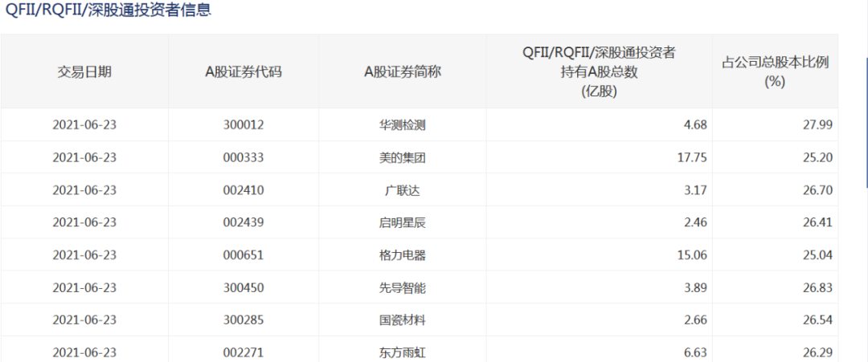Click stock code 300285
868x362 pixels.
click(x=244, y=320)
